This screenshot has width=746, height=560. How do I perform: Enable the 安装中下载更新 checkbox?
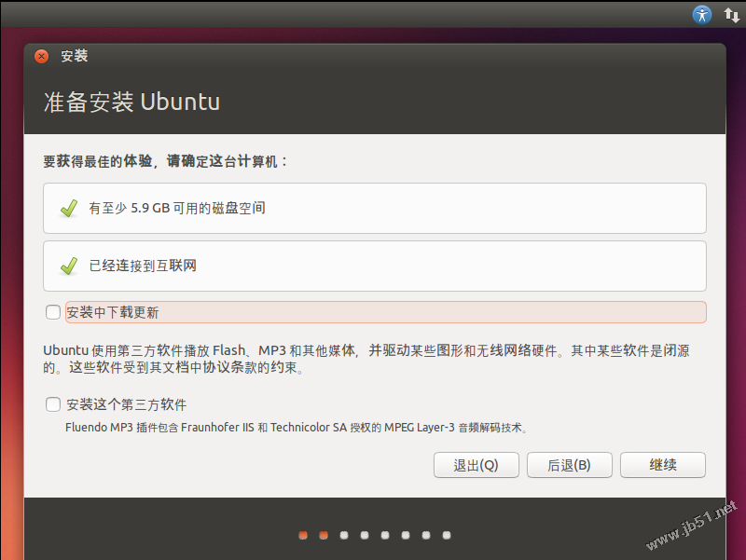[x=52, y=312]
